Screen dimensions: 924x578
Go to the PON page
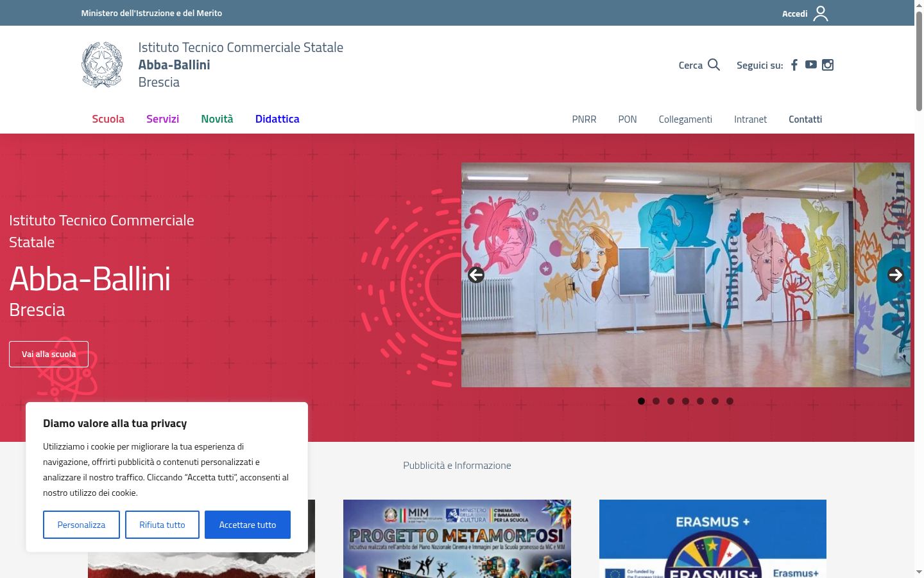(x=628, y=119)
